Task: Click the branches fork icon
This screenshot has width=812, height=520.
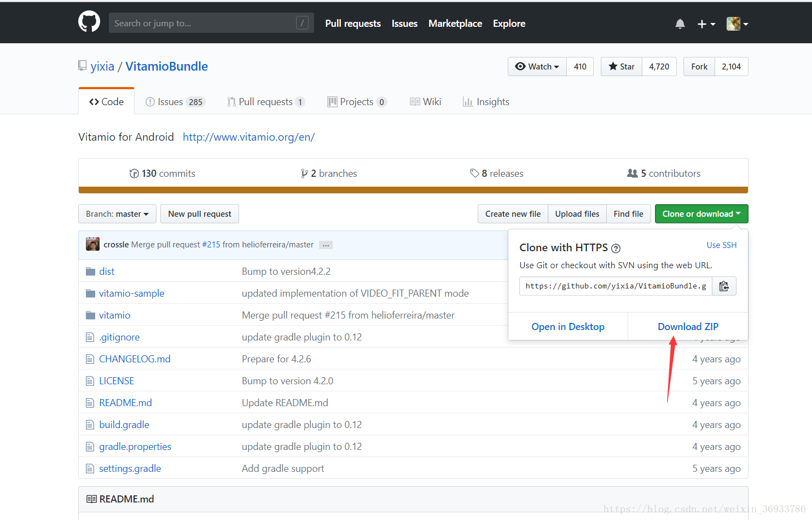Action: [x=304, y=174]
